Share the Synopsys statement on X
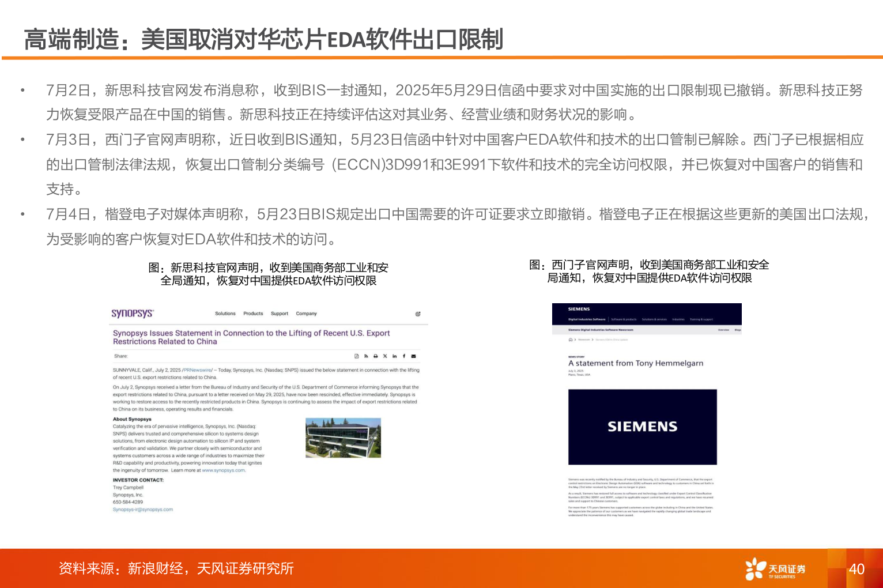883x588 pixels. 385,356
